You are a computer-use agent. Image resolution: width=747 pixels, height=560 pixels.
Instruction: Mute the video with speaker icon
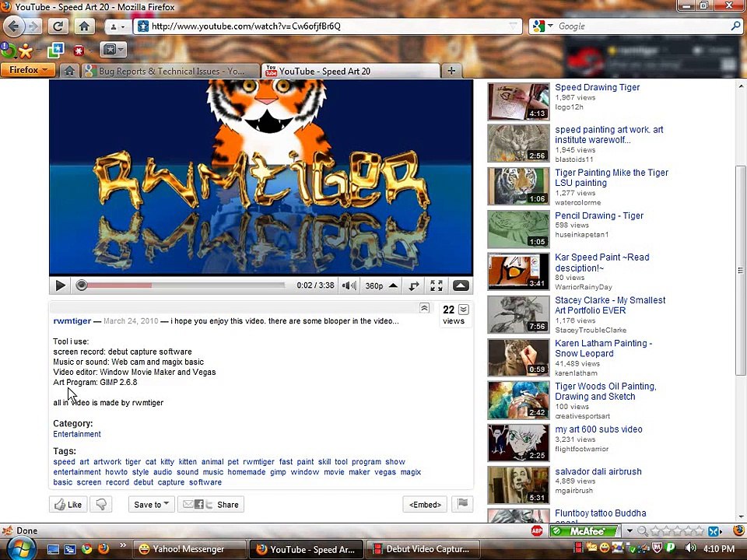coord(349,285)
